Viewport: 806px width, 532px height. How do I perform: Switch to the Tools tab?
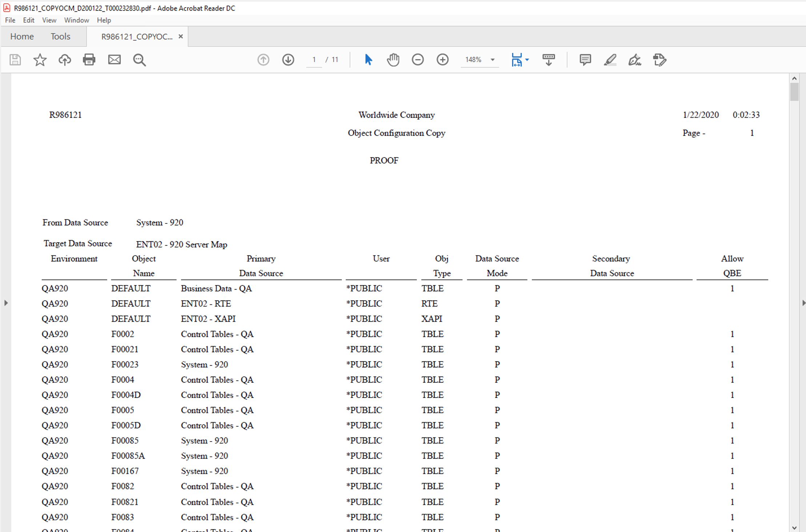click(x=60, y=36)
